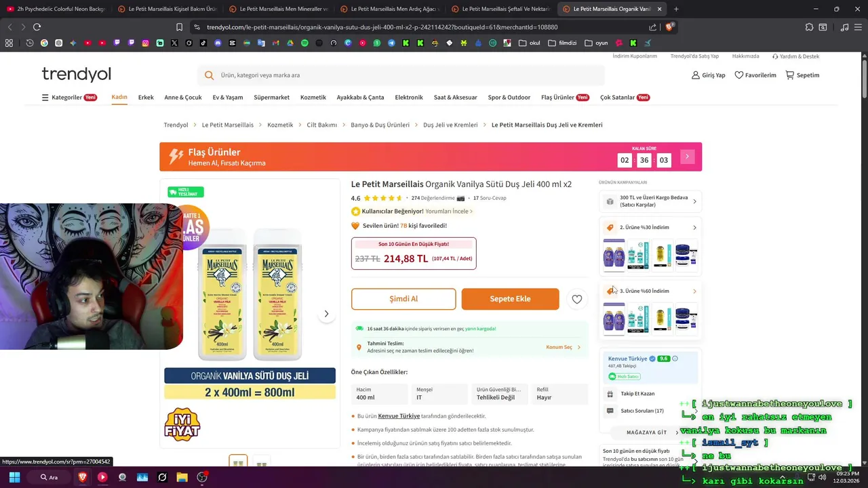Open the Google bookmark

[44, 43]
